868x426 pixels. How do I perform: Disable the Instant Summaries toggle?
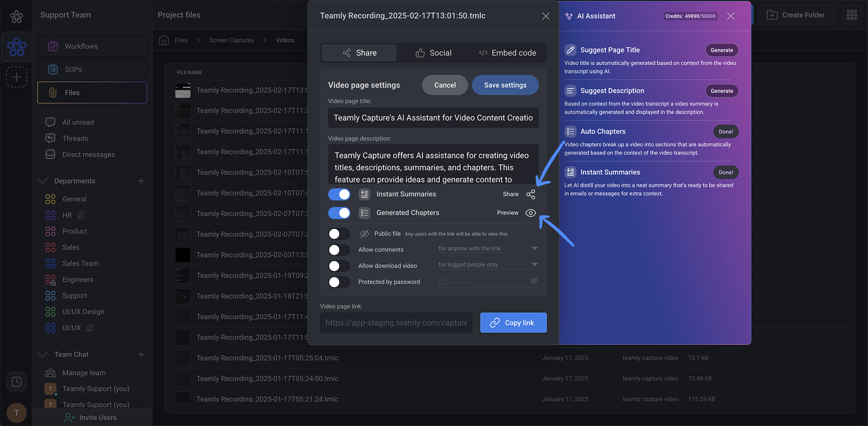click(x=339, y=194)
